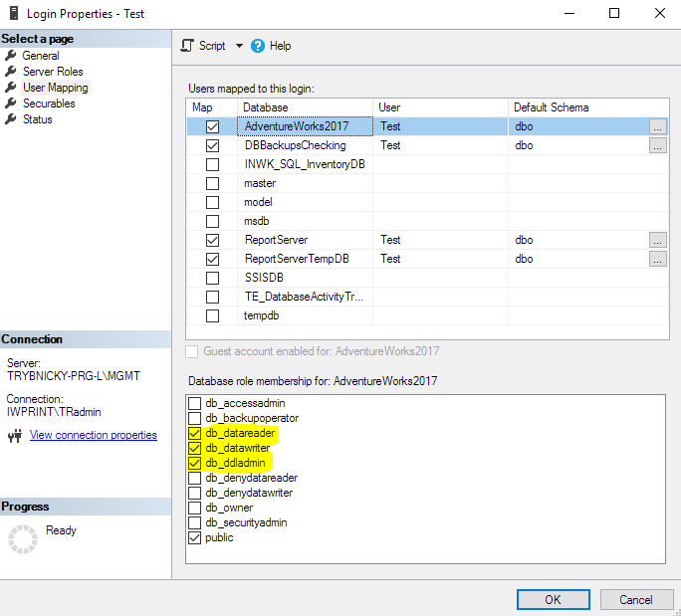681x616 pixels.
Task: Click the Script toolbar label
Action: pos(212,46)
